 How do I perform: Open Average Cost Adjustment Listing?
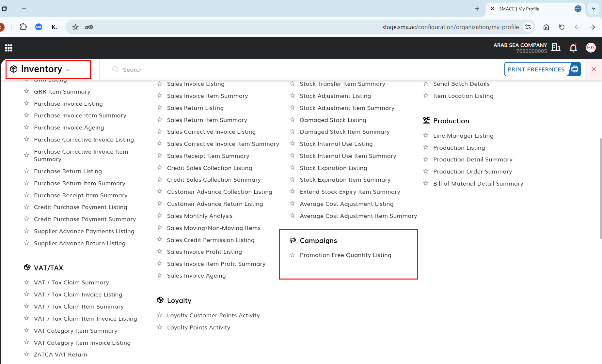346,204
